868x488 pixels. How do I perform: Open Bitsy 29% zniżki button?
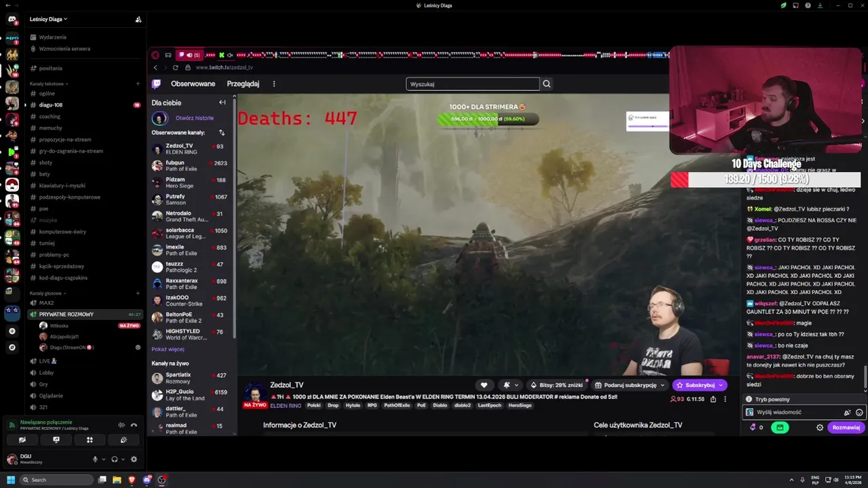(x=557, y=385)
